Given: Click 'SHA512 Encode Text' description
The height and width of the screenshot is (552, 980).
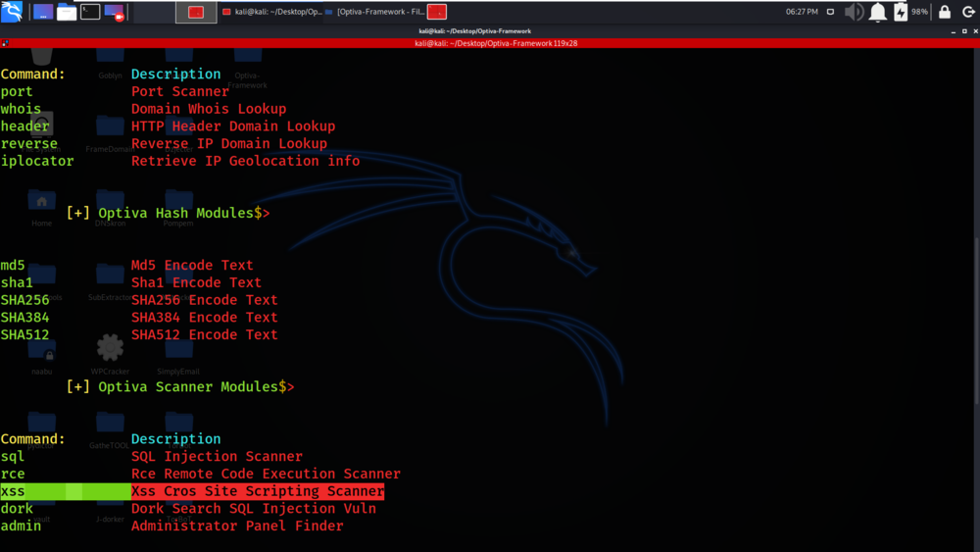Looking at the screenshot, I should [x=205, y=335].
